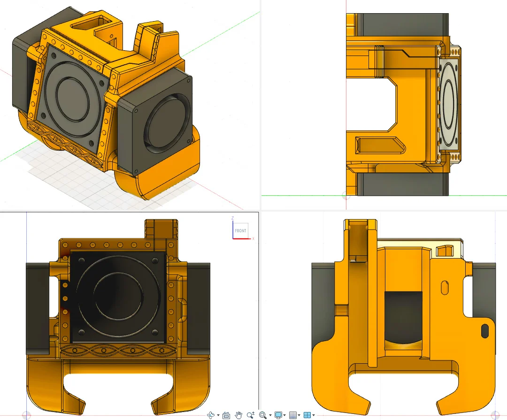Click the Grid and Snaps icon
This screenshot has width=507, height=420.
click(293, 415)
